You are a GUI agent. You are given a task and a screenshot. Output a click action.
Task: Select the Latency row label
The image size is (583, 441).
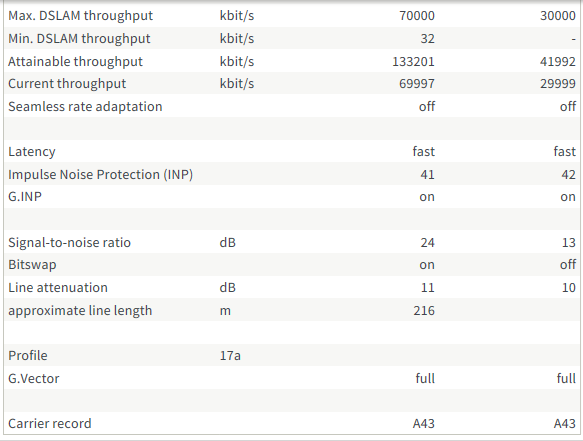click(x=32, y=152)
